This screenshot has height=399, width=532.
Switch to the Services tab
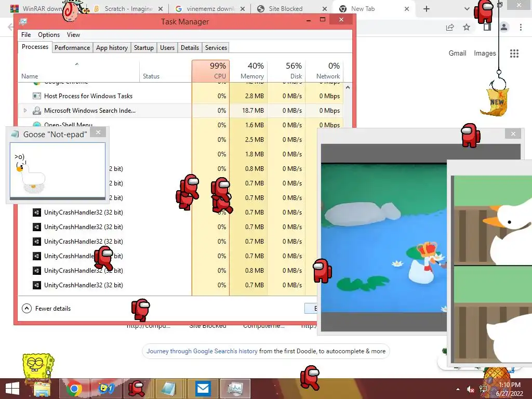(216, 48)
